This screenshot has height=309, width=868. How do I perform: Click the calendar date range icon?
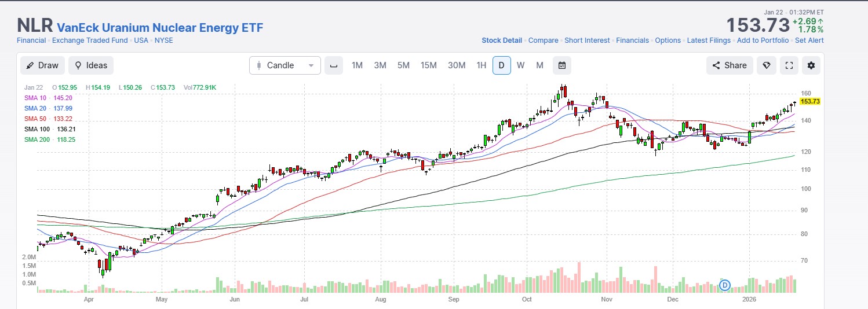561,65
